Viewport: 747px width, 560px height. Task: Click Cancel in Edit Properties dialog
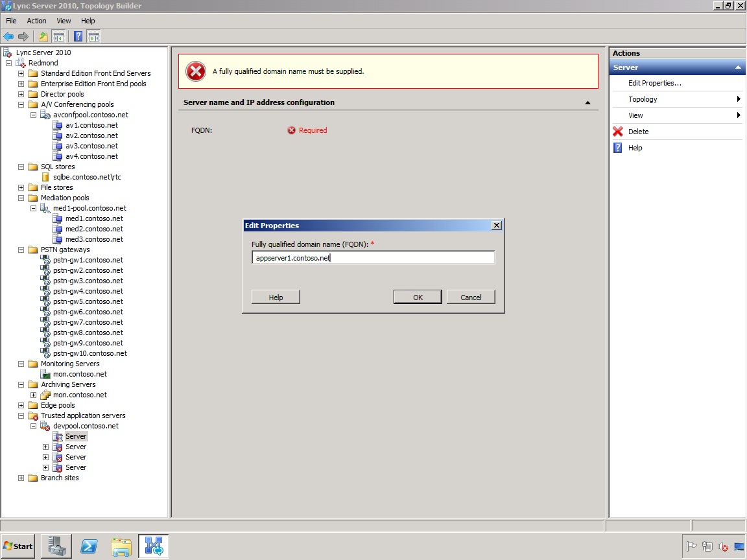471,297
